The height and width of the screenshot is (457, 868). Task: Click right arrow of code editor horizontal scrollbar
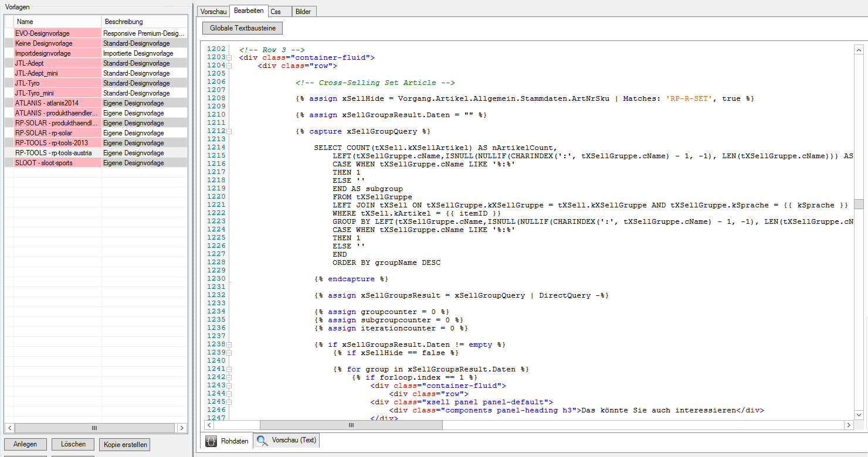coord(849,425)
